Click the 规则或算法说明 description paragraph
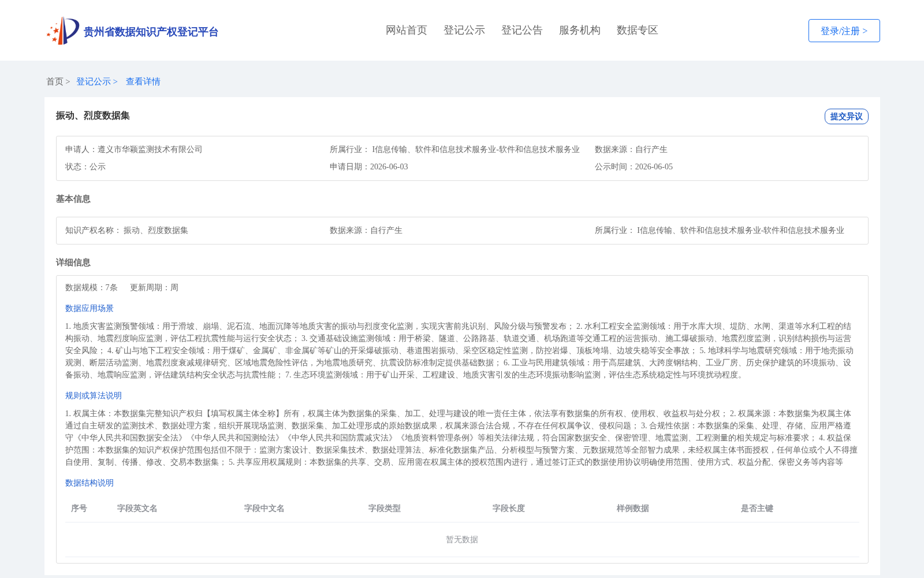This screenshot has height=578, width=924. (x=461, y=438)
